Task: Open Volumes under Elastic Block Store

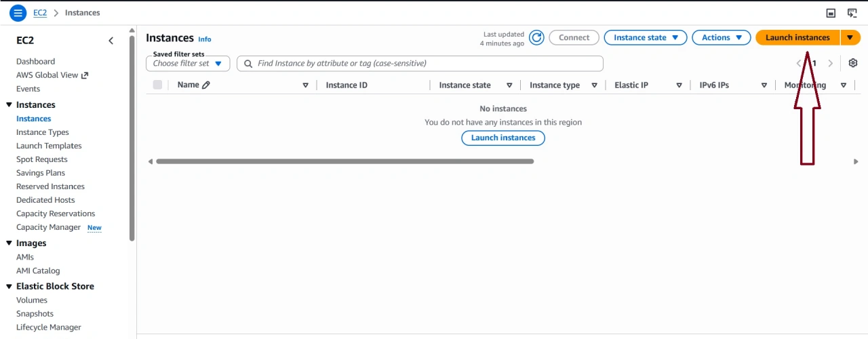Action: pyautogui.click(x=32, y=300)
